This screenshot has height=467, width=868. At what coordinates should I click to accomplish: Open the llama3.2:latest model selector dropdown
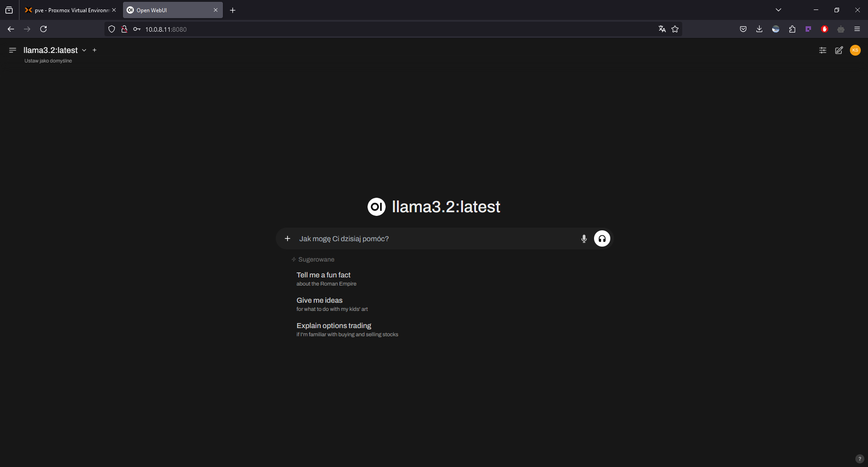coord(55,50)
